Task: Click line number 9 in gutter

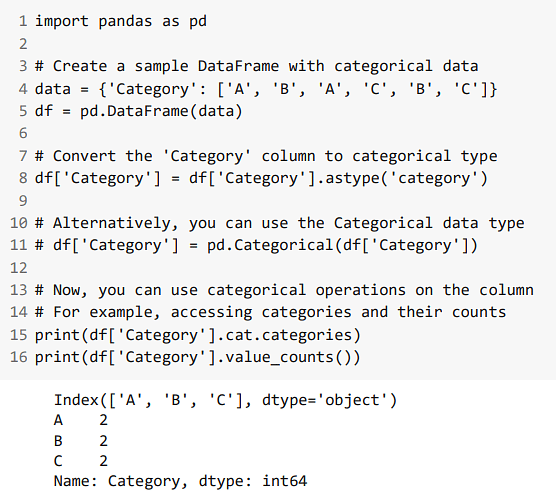Action: coord(23,201)
